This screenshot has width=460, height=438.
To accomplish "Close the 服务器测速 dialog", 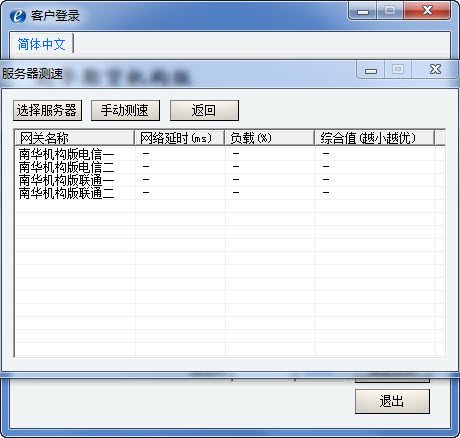I will click(x=435, y=69).
